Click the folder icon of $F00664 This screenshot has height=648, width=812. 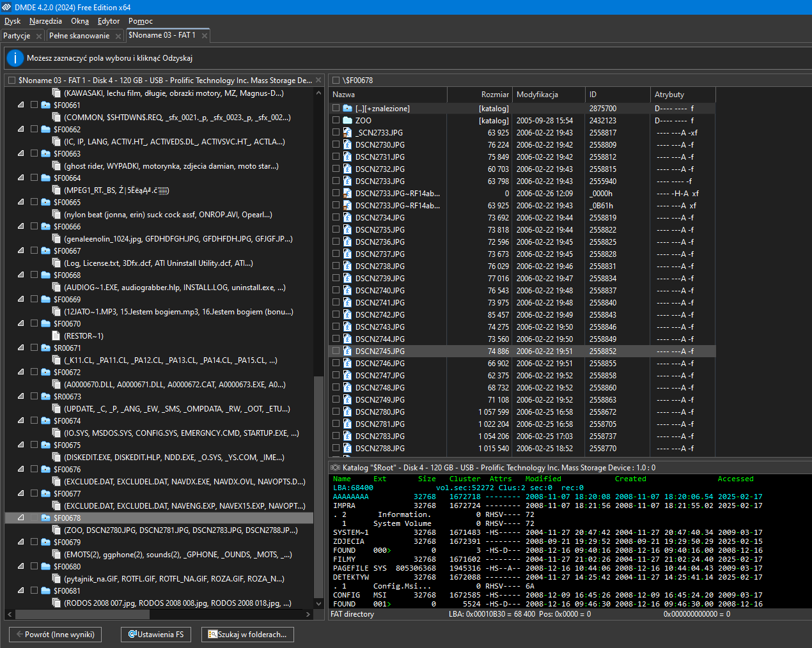pyautogui.click(x=46, y=178)
